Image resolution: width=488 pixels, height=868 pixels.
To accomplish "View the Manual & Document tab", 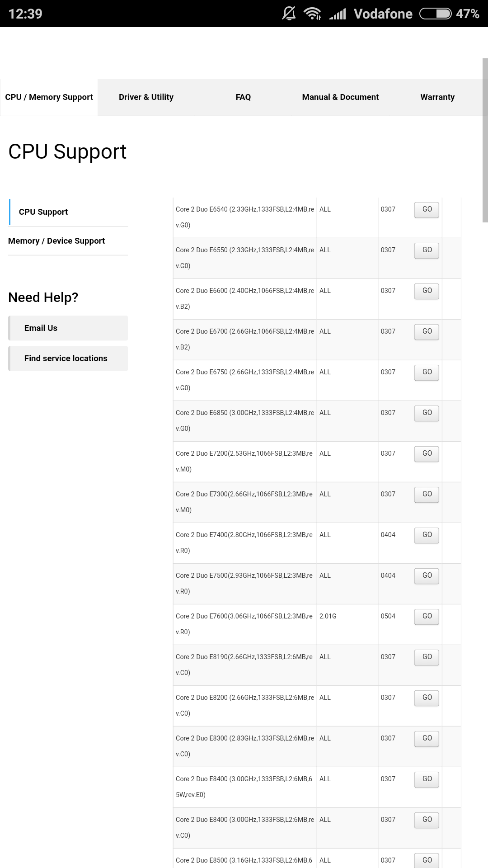I will 340,97.
